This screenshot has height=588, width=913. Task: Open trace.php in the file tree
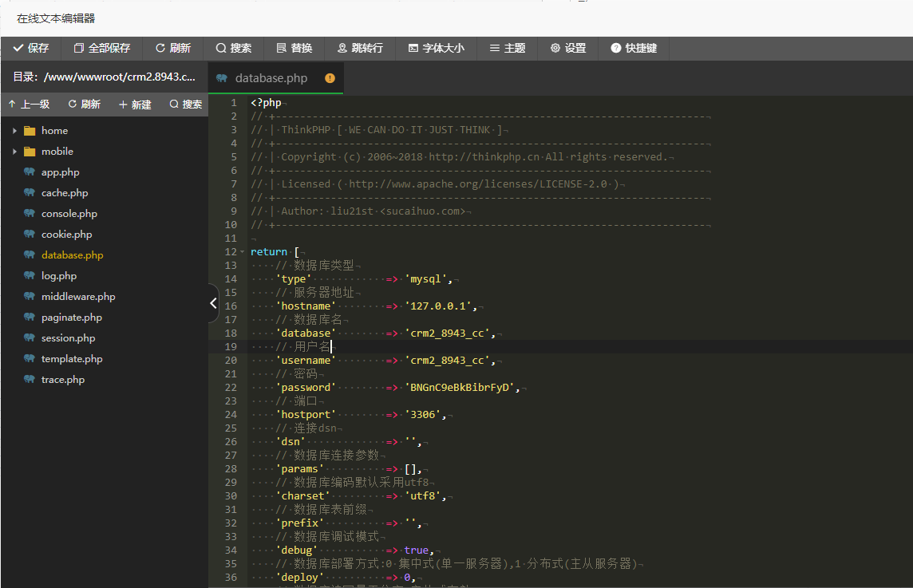click(x=63, y=380)
